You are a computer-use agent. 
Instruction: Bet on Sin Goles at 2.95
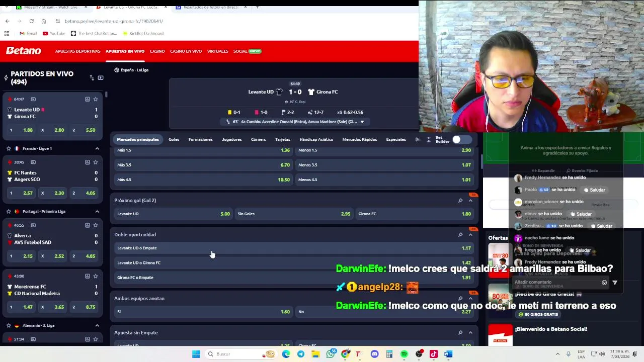[294, 214]
